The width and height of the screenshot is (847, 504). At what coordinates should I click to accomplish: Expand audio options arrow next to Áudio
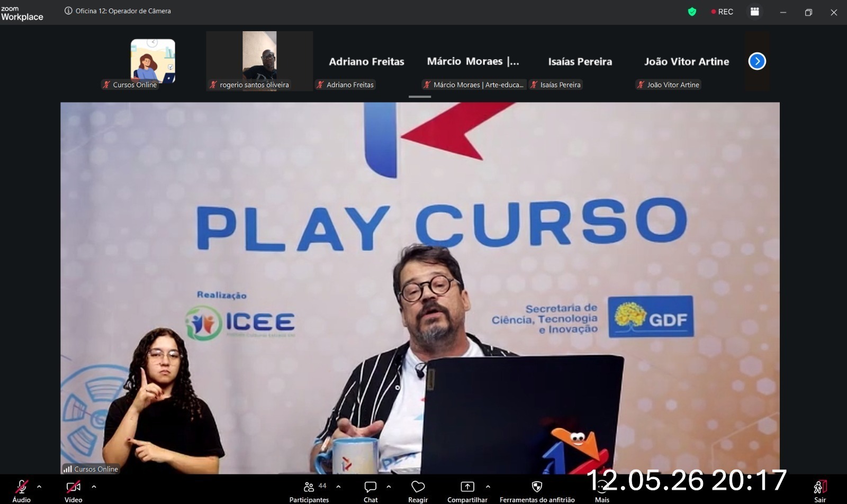pos(39,487)
